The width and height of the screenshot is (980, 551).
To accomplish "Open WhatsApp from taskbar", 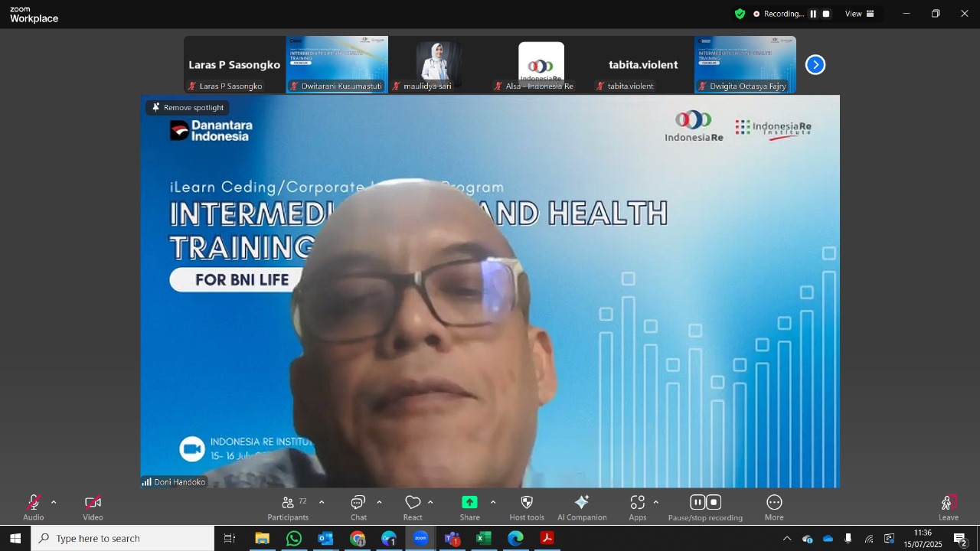I will coord(294,539).
